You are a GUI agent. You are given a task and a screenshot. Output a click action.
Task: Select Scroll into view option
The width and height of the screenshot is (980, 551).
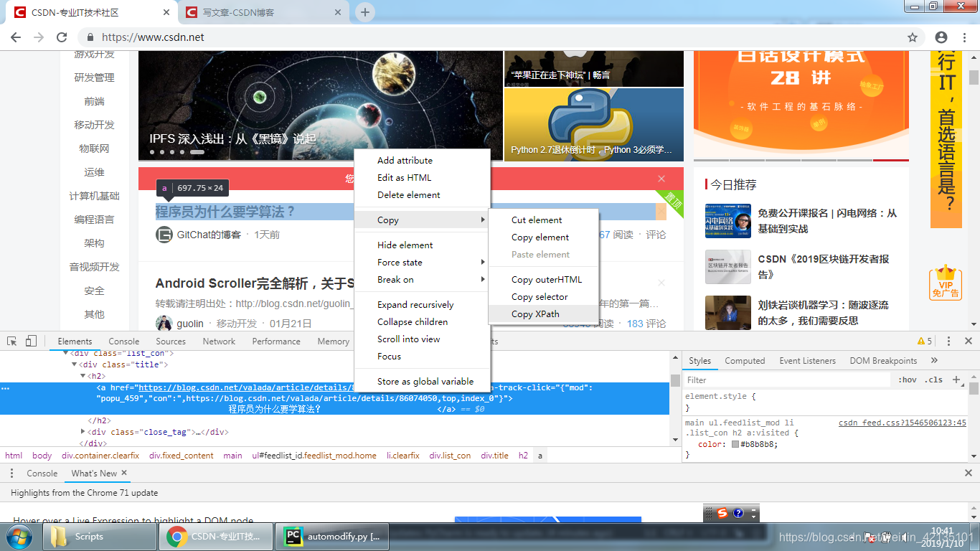422,339
